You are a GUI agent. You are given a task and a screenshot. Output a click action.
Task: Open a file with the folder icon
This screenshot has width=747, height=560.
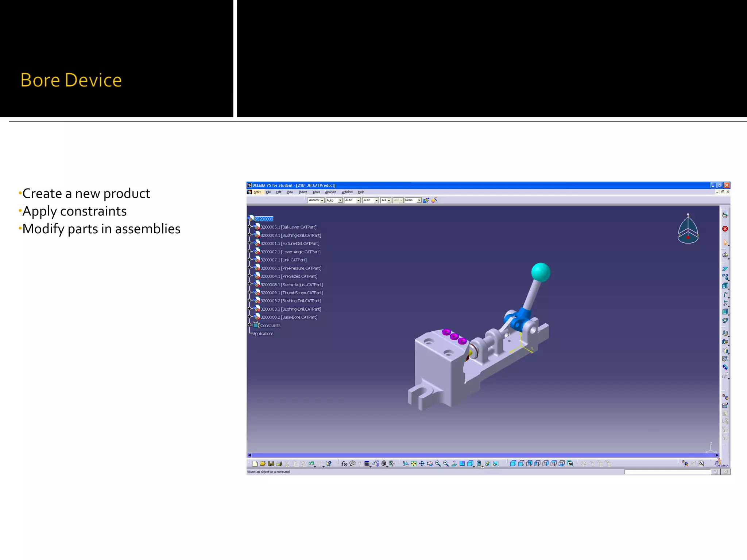(x=263, y=464)
